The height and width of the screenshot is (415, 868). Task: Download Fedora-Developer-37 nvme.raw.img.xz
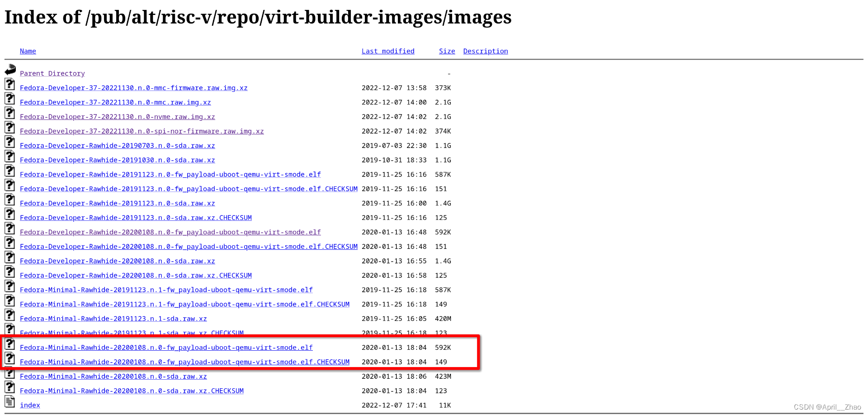(x=118, y=117)
